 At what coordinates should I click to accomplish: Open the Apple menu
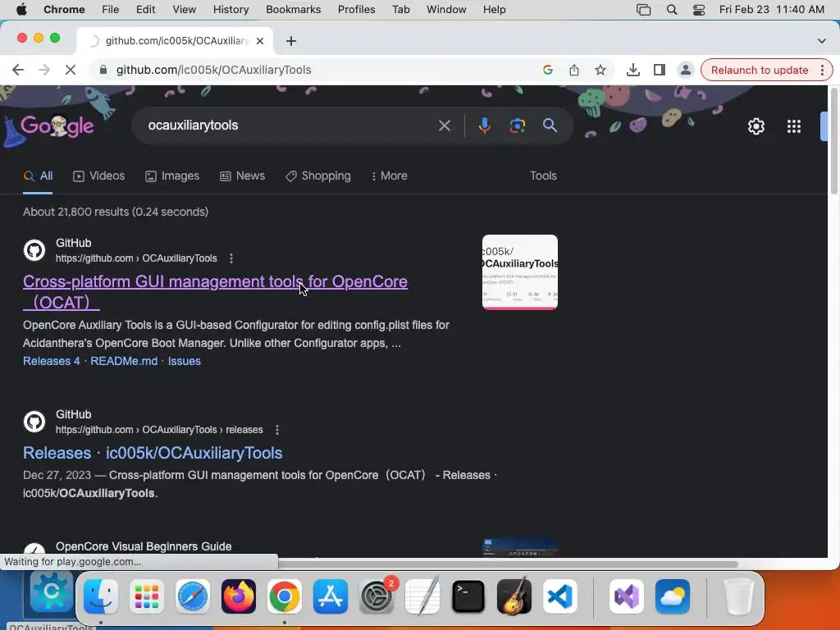point(21,10)
